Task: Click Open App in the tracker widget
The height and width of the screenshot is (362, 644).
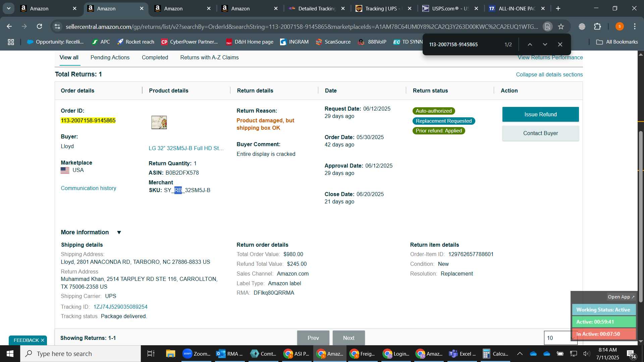Action: [x=621, y=297]
